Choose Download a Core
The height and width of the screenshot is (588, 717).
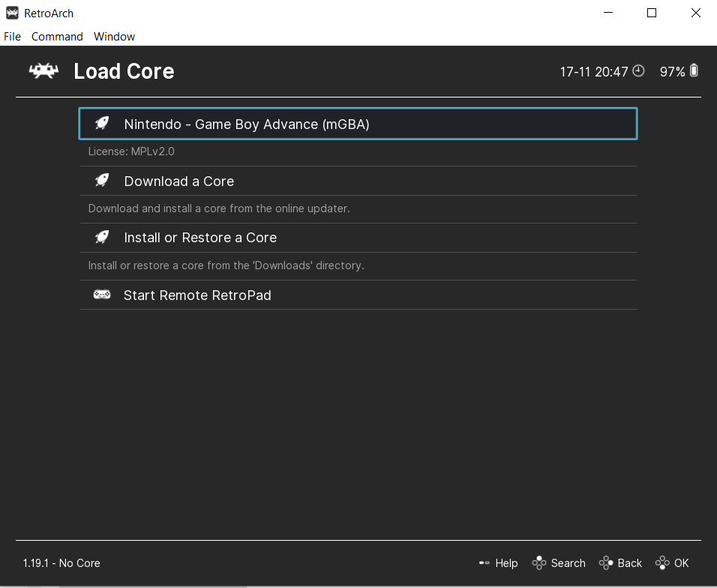click(178, 181)
